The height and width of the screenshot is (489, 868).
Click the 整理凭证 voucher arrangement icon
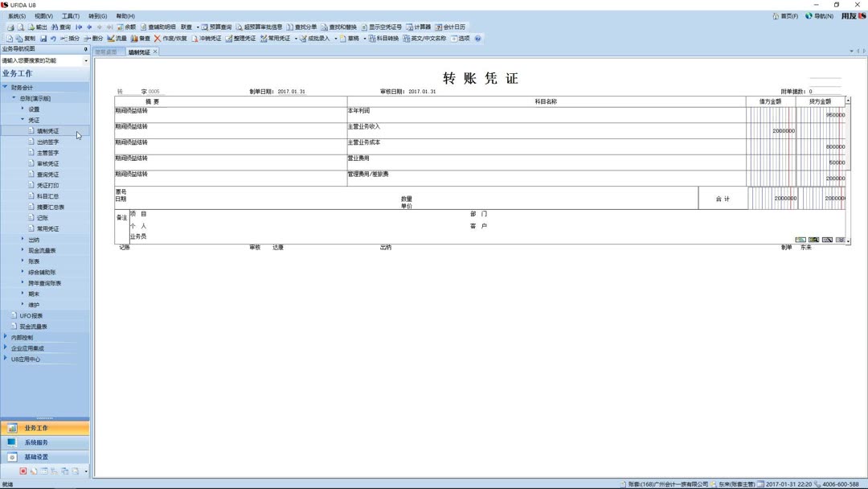coord(245,38)
